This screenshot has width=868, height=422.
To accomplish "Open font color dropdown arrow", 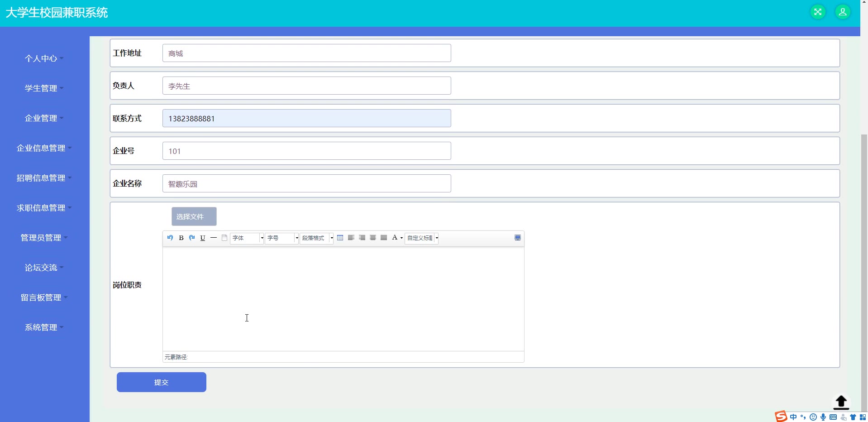I will pyautogui.click(x=401, y=238).
